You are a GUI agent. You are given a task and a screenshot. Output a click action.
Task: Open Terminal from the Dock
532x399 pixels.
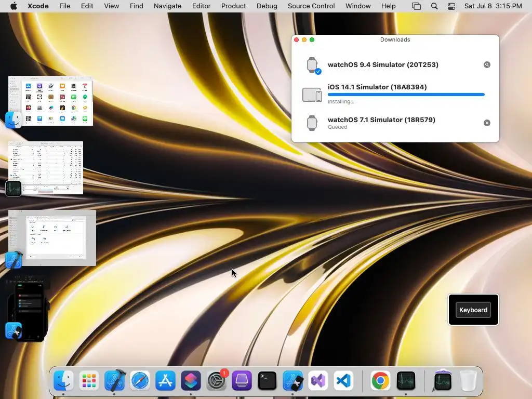267,381
